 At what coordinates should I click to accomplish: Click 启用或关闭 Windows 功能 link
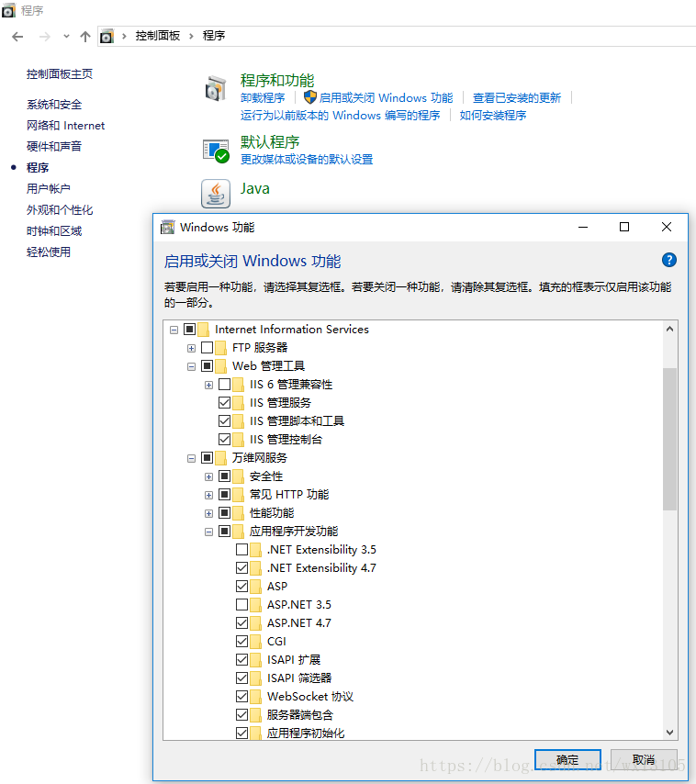386,98
